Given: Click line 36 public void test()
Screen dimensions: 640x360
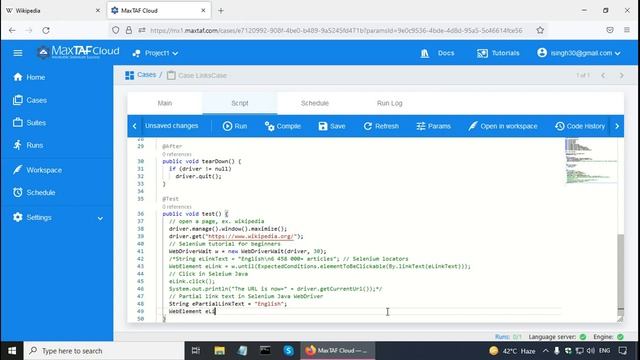Looking at the screenshot, I should coord(195,214).
